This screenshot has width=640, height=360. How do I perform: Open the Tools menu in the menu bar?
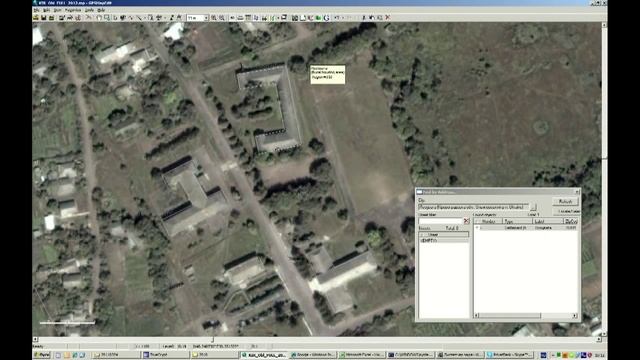(89, 10)
